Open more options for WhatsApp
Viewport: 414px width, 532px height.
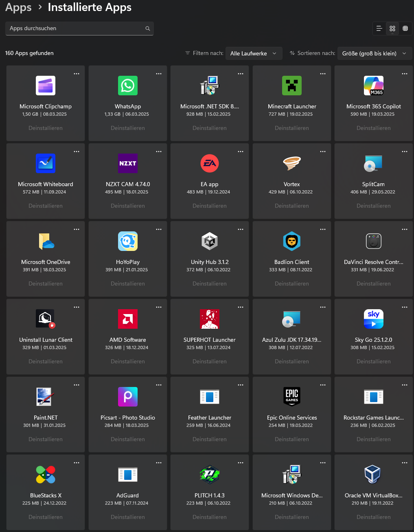coord(159,74)
